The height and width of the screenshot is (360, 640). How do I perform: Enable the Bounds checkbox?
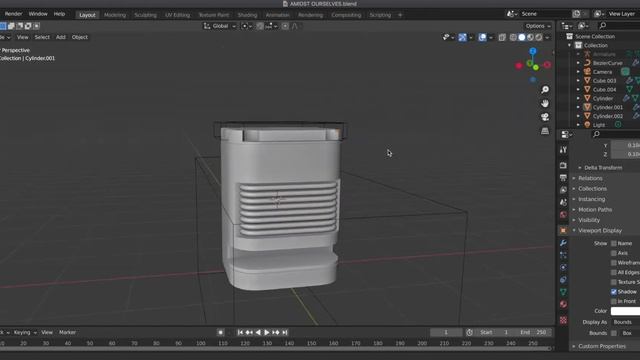tap(613, 333)
